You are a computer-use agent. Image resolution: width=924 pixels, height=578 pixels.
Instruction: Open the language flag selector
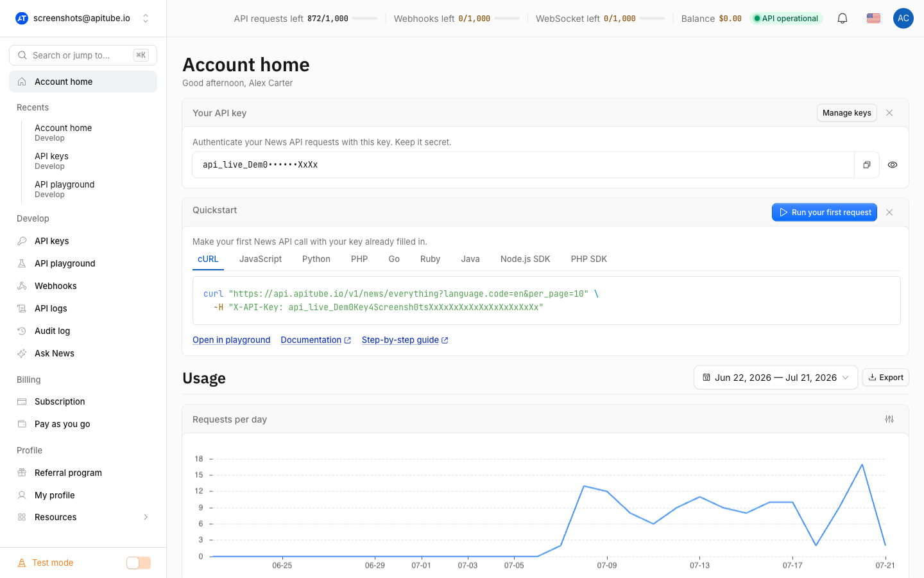click(x=873, y=19)
